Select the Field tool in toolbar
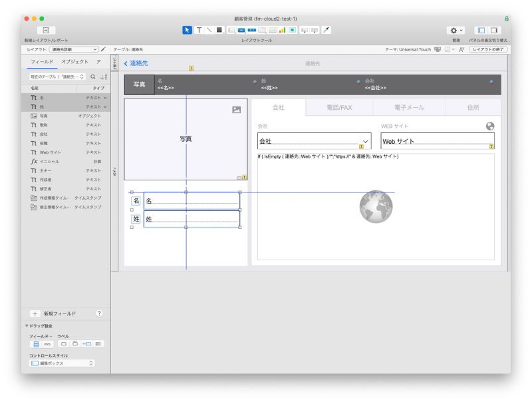 305,30
